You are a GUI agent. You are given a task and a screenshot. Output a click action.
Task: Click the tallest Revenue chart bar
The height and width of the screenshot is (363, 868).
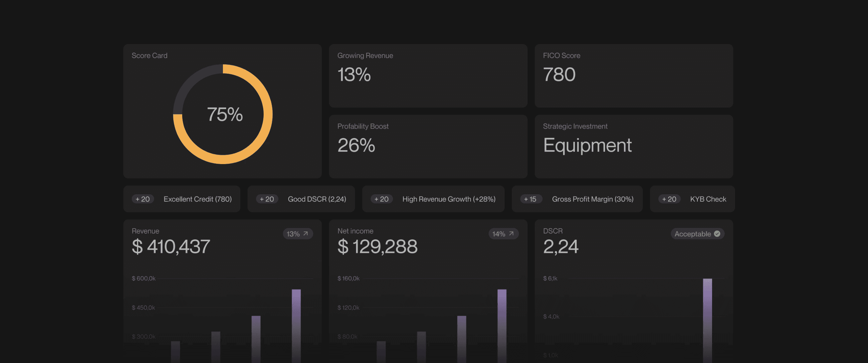(x=296, y=321)
